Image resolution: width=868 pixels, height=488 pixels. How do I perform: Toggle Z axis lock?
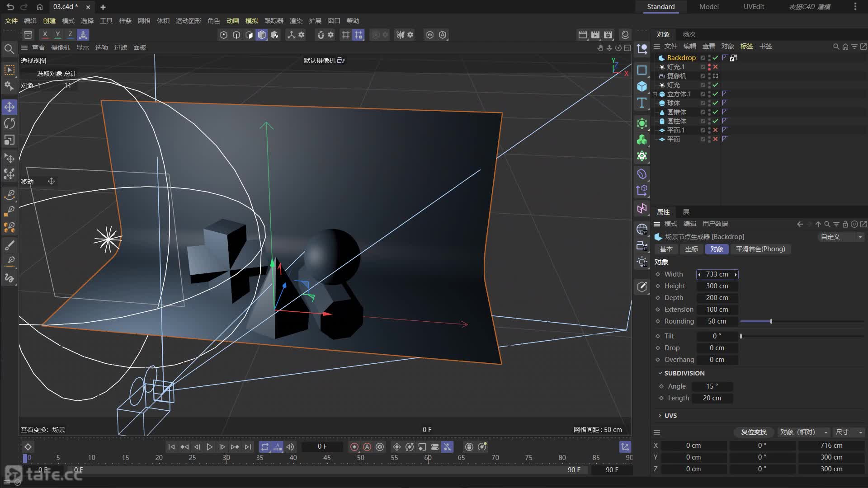tap(70, 35)
